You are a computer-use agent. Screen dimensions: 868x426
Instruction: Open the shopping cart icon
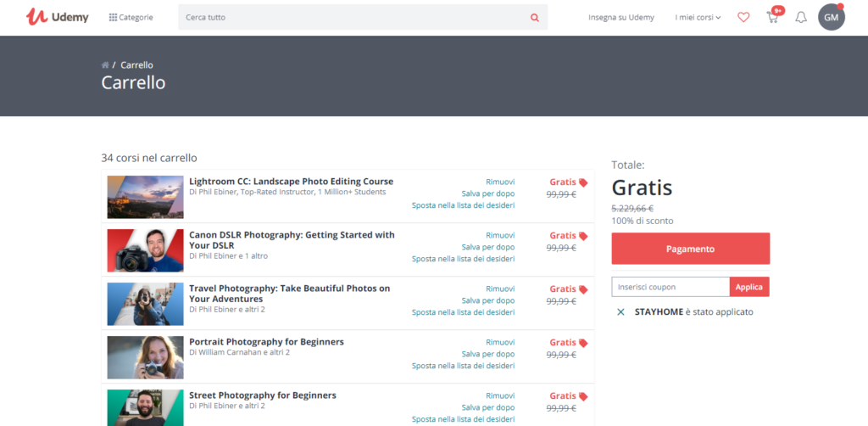(x=772, y=17)
